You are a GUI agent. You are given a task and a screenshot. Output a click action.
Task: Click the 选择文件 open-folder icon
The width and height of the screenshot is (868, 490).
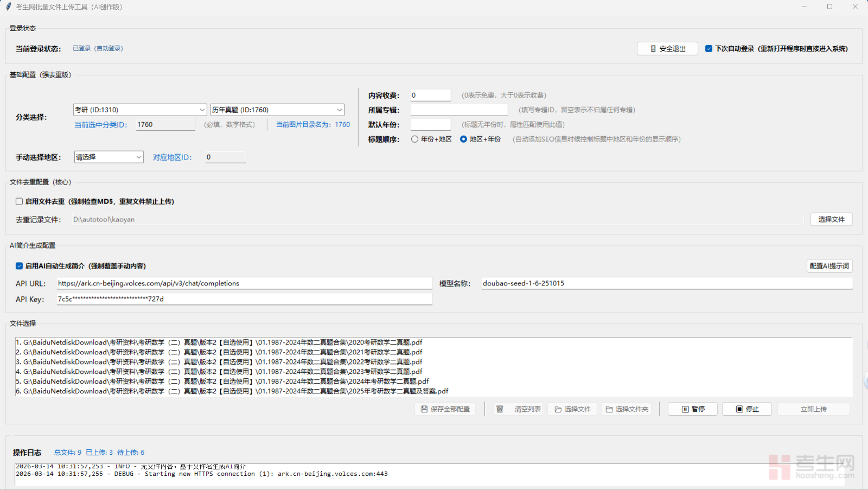point(558,409)
